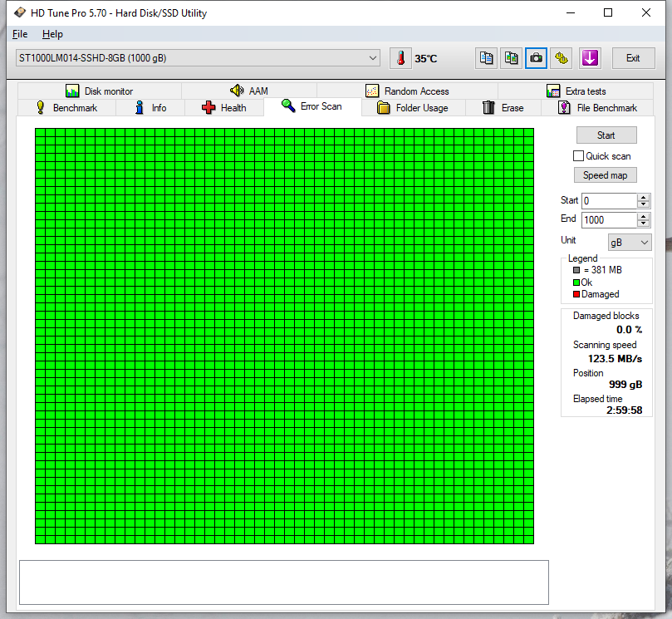Screen dimensions: 672x619
Task: Click the Speed map button
Action: click(605, 174)
